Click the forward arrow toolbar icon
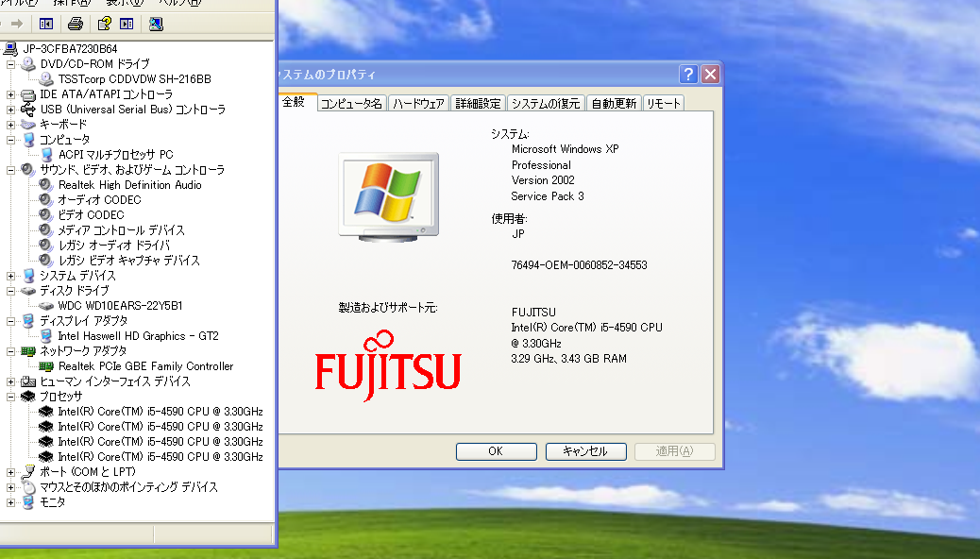The width and height of the screenshot is (980, 559). [17, 24]
